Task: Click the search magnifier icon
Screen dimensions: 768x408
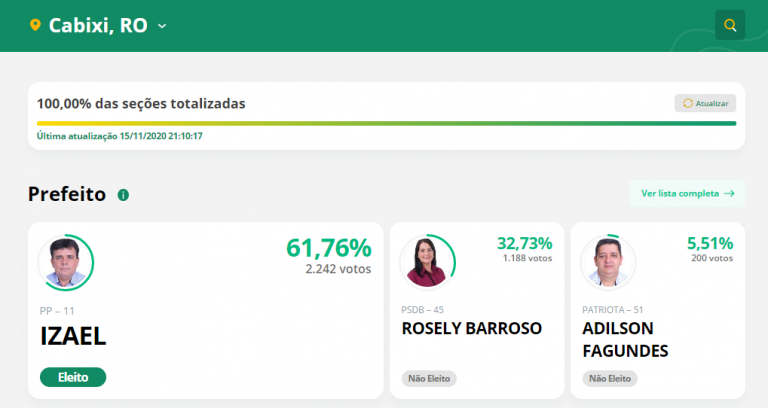Action: [x=730, y=25]
